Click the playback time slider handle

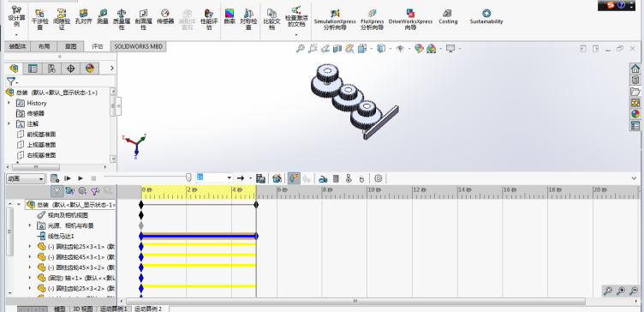[188, 177]
